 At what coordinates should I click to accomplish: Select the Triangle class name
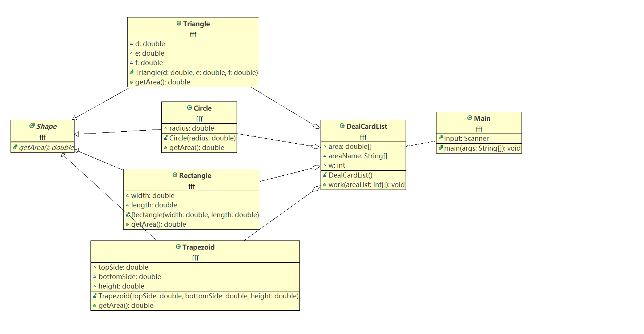pyautogui.click(x=197, y=24)
